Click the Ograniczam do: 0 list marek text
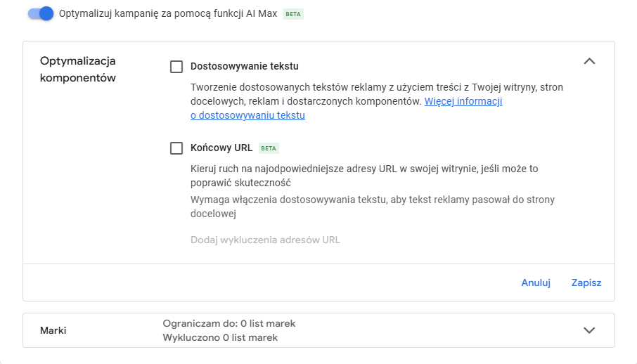The width and height of the screenshot is (637, 364). click(229, 323)
